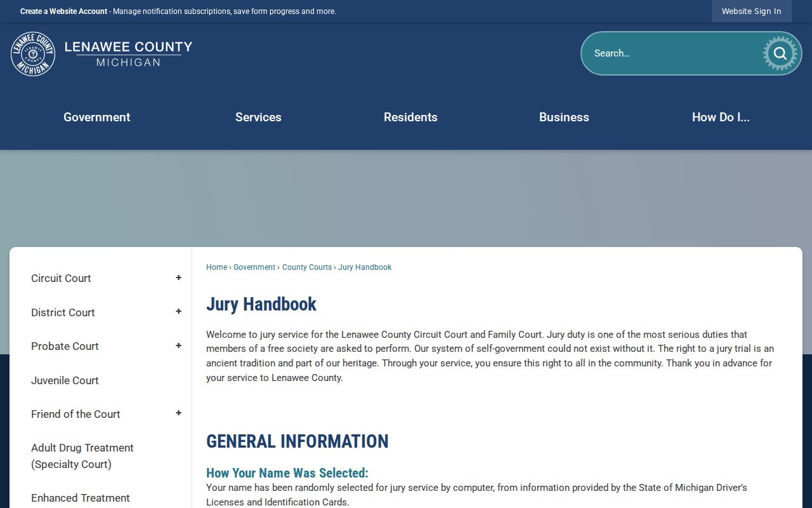Open the Residents menu
The width and height of the screenshot is (812, 508).
click(x=410, y=117)
